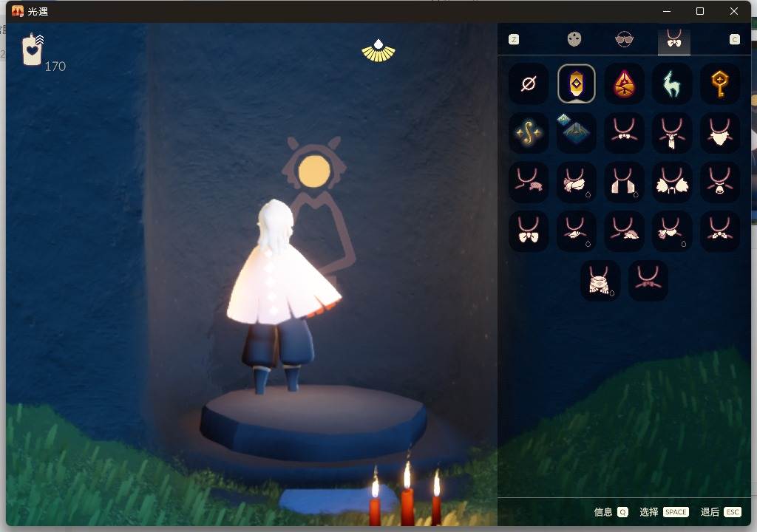Screen dimensions: 757x532
Task: Pick the fluffy white bib necklace
Action: (x=719, y=133)
